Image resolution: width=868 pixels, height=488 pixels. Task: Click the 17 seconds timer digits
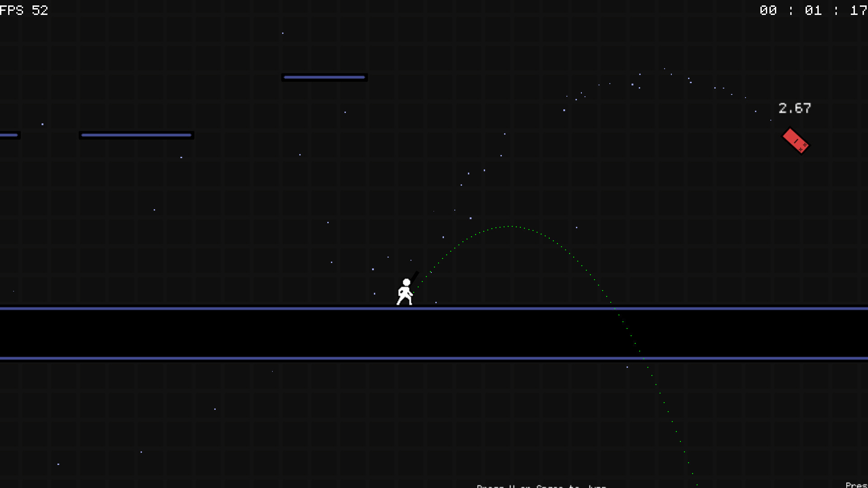(x=858, y=10)
